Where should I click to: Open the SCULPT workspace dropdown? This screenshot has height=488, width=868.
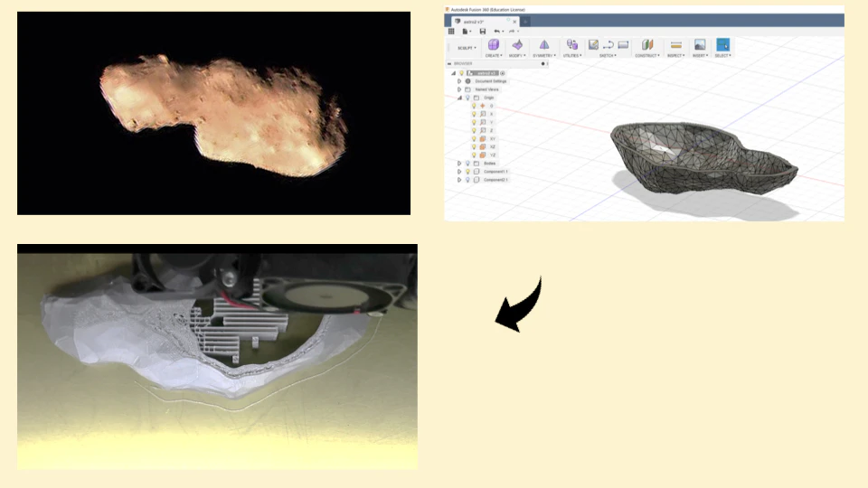tap(467, 48)
